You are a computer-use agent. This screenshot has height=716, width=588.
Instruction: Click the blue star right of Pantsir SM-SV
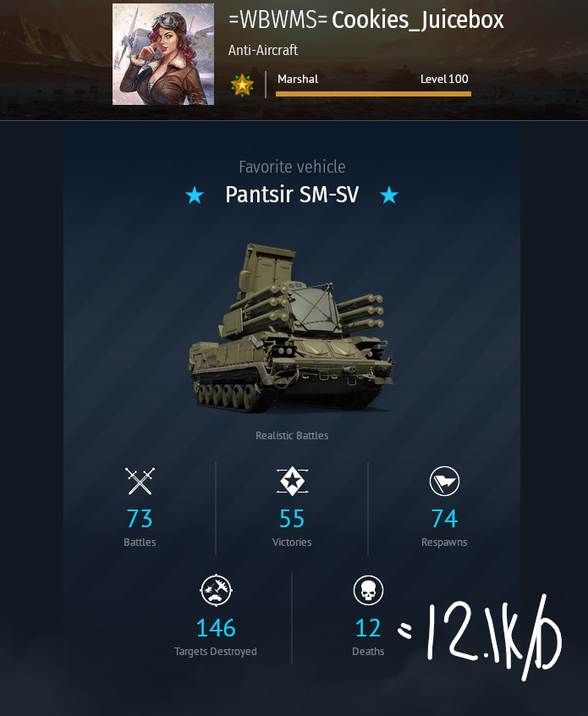(389, 195)
